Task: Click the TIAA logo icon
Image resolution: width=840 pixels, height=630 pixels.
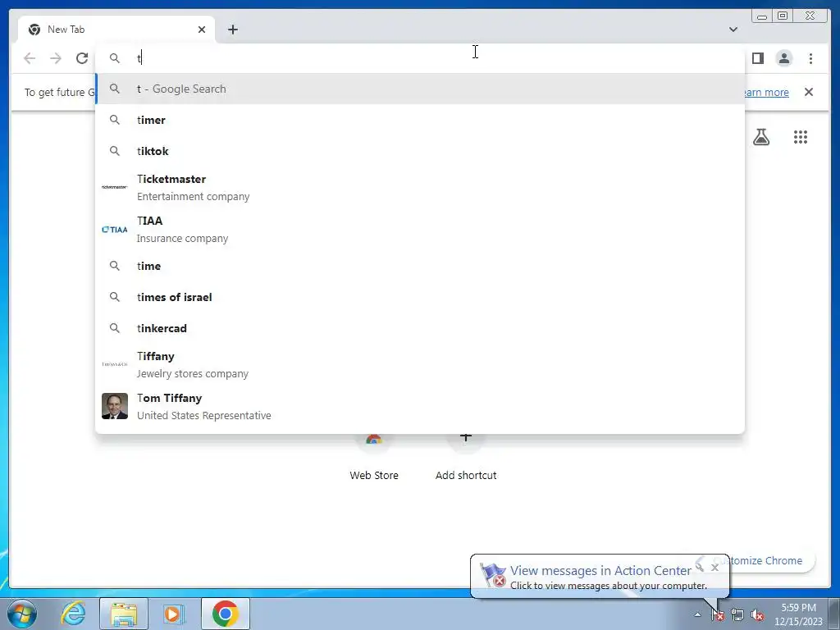Action: [115, 230]
